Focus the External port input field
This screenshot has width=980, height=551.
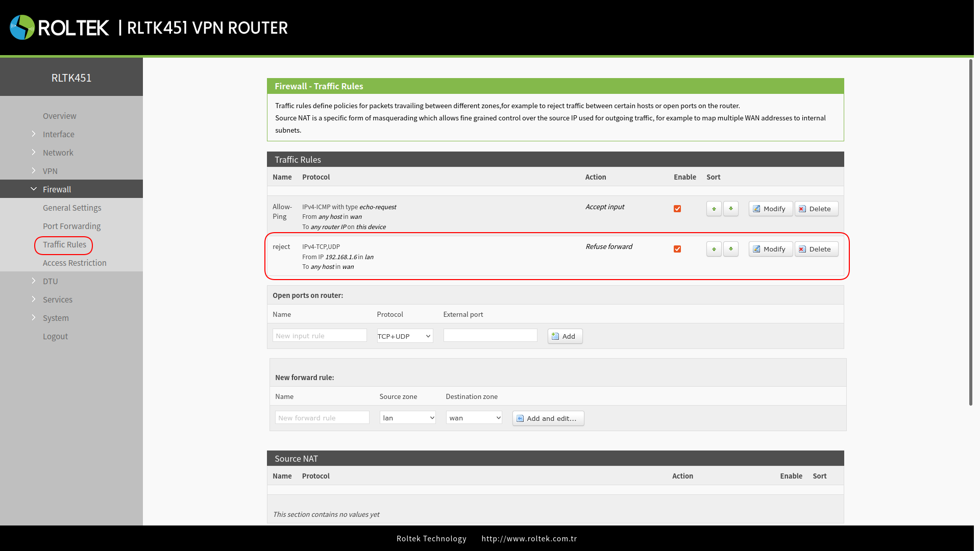tap(490, 335)
